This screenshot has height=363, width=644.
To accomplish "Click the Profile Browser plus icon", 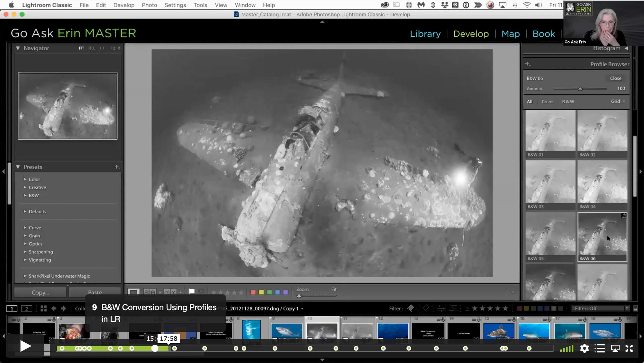I will pyautogui.click(x=528, y=64).
